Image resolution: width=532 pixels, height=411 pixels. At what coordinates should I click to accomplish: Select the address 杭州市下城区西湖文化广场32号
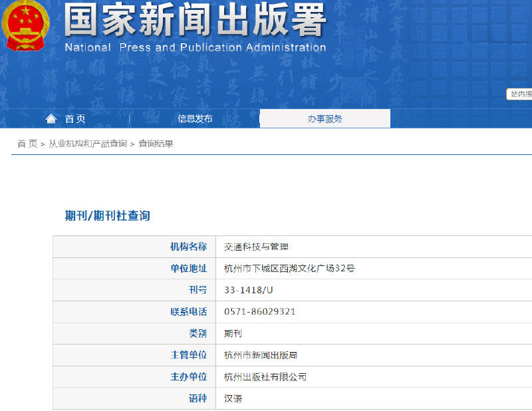click(289, 269)
